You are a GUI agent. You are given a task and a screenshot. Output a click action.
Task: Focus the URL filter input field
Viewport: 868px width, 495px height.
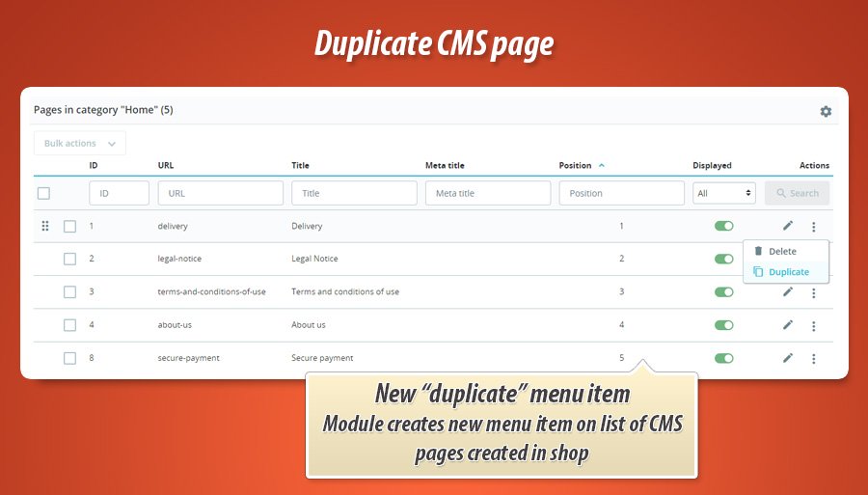click(220, 193)
